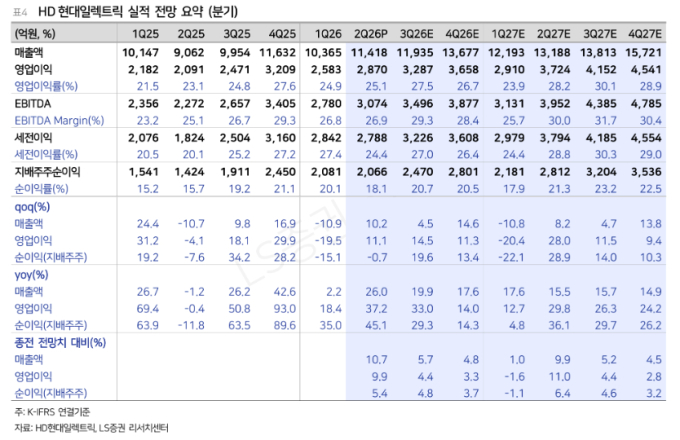Image resolution: width=680 pixels, height=440 pixels.
Task: Click the 1Q26 qoq operating profit value -19.5
Action: point(328,241)
